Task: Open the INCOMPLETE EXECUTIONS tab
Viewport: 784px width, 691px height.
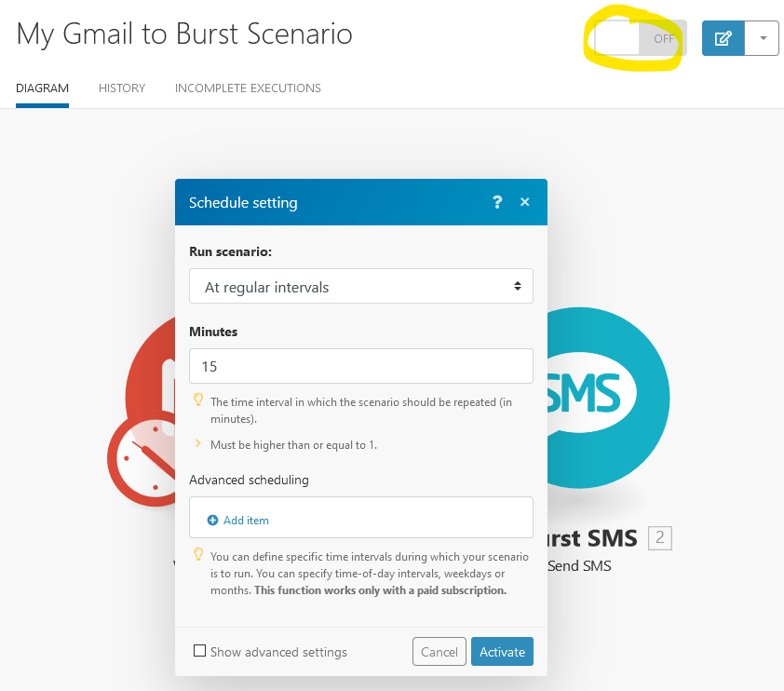Action: (x=248, y=88)
